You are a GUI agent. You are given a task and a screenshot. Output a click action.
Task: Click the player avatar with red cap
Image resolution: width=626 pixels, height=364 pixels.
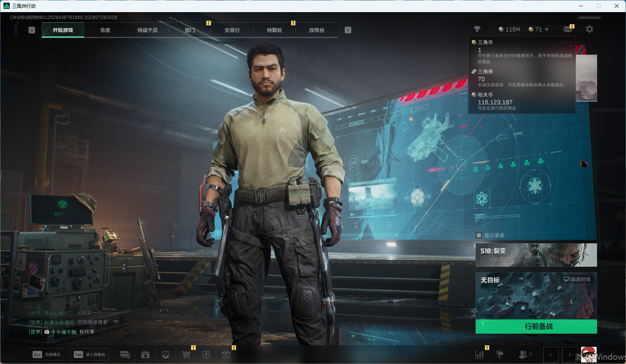pyautogui.click(x=588, y=355)
